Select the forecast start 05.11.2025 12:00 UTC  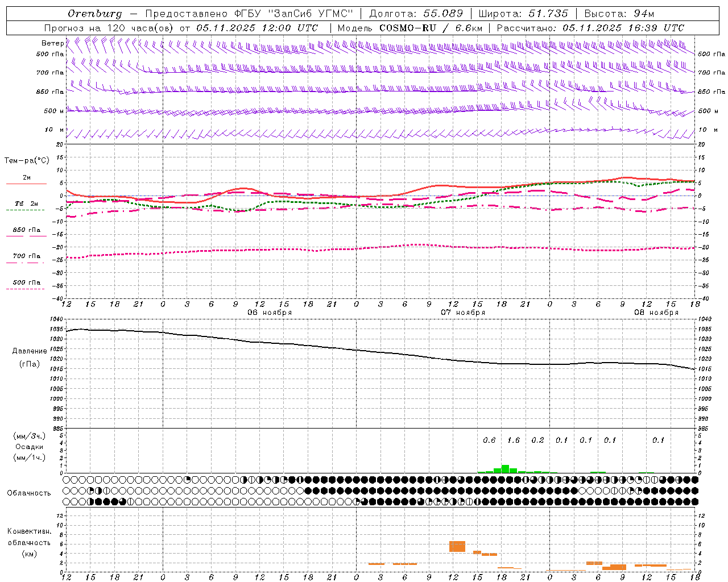(257, 28)
